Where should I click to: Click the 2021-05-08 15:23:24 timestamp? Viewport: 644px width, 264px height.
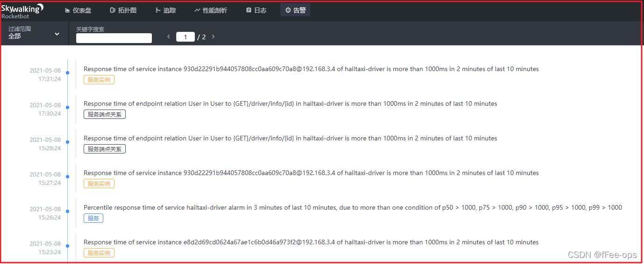pyautogui.click(x=45, y=248)
